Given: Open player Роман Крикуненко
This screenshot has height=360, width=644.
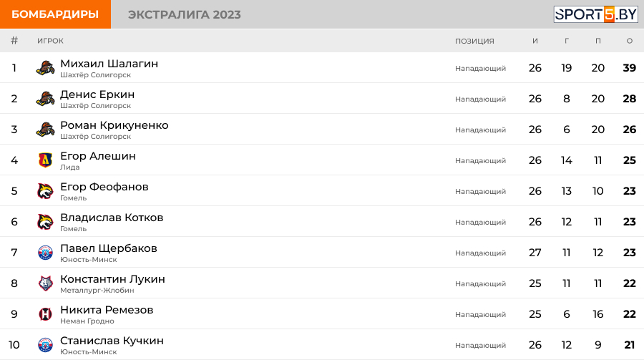Looking at the screenshot, I should point(114,125).
